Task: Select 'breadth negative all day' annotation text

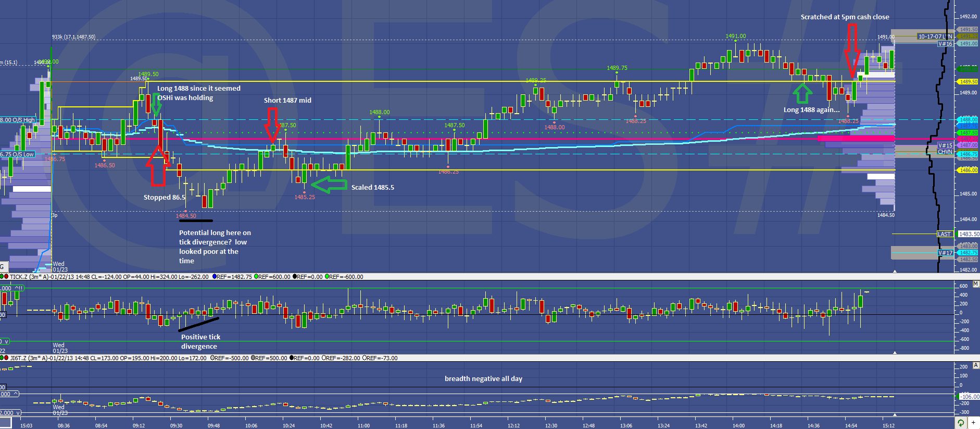Action: 483,379
